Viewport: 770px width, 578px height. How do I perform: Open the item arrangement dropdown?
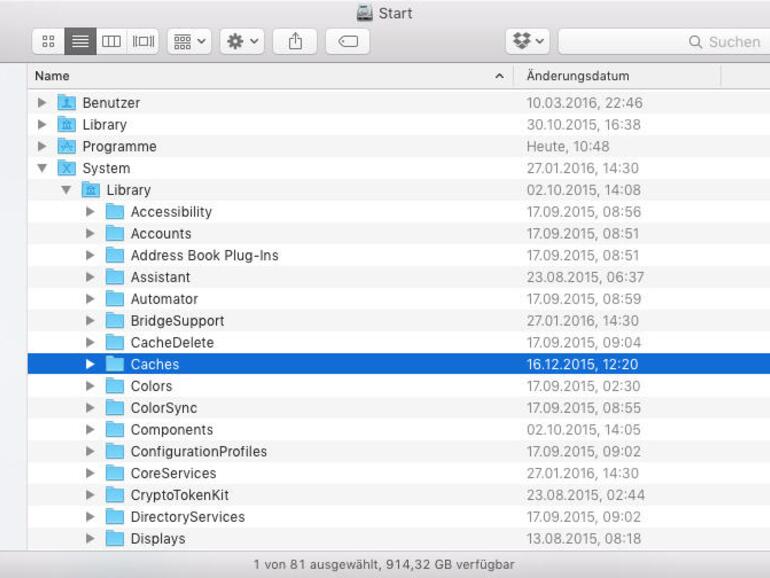click(x=189, y=41)
